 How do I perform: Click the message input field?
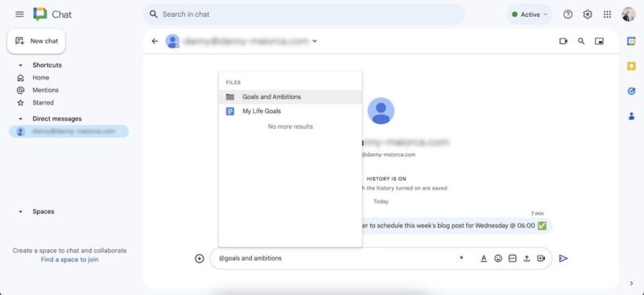click(x=335, y=259)
